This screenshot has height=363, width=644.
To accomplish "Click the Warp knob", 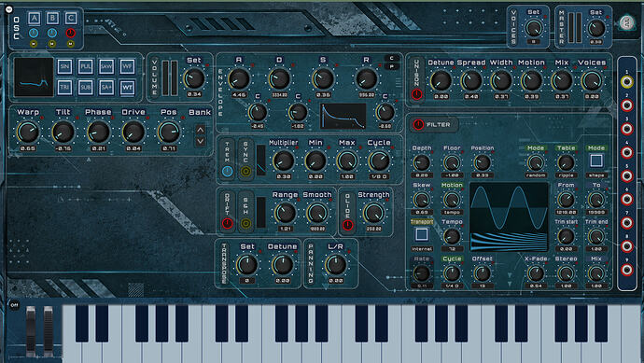I will 27,132.
